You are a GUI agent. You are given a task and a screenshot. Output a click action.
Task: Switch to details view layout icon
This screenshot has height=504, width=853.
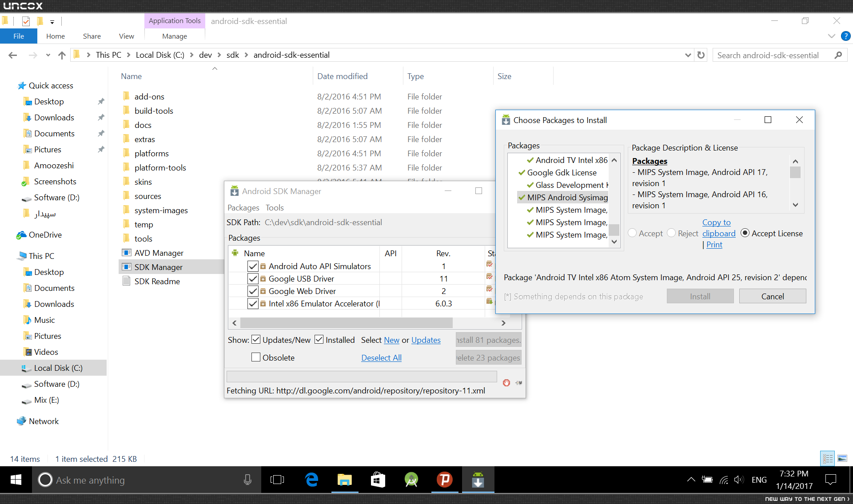(x=828, y=459)
